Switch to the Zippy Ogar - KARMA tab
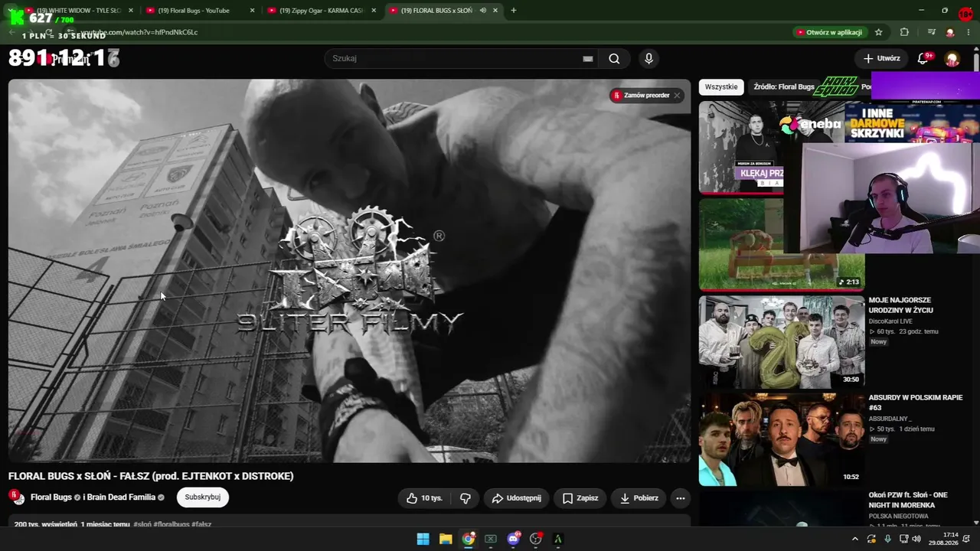 322,11
